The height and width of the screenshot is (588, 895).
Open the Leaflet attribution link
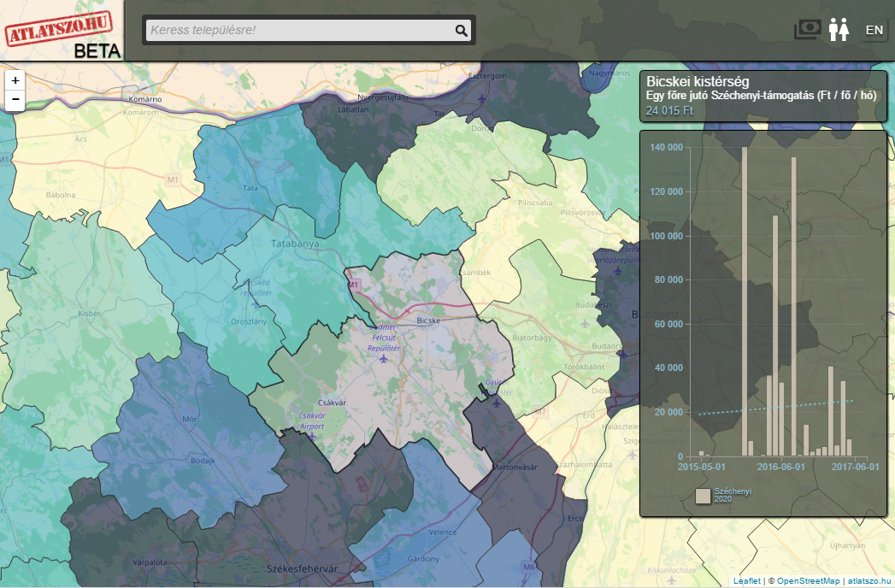pos(746,581)
